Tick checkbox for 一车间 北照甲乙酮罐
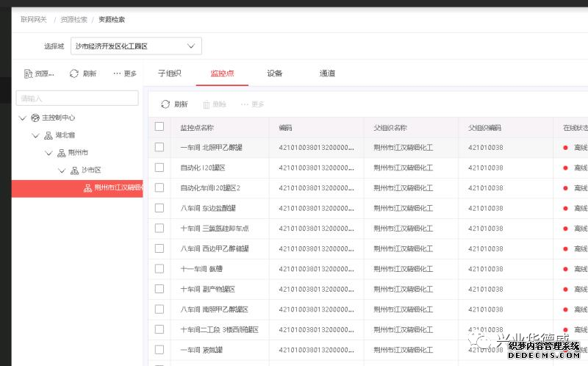Image resolution: width=588 pixels, height=366 pixels. 159,147
